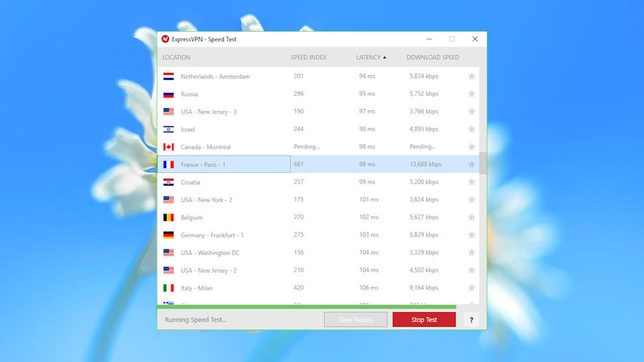Click the Germany flag icon
Viewport: 644px width, 362px height.
pos(169,235)
